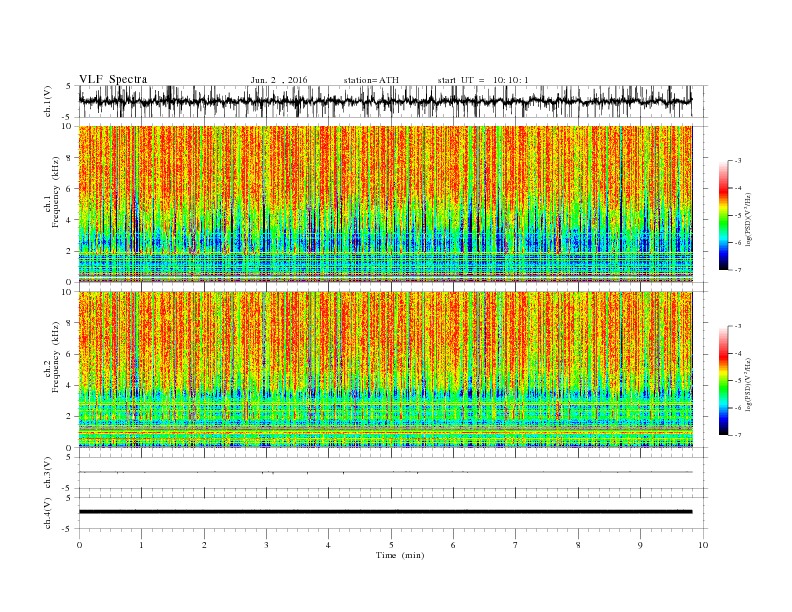
Task: Click the "-7" label on ch.1 colorbar
Action: [737, 270]
